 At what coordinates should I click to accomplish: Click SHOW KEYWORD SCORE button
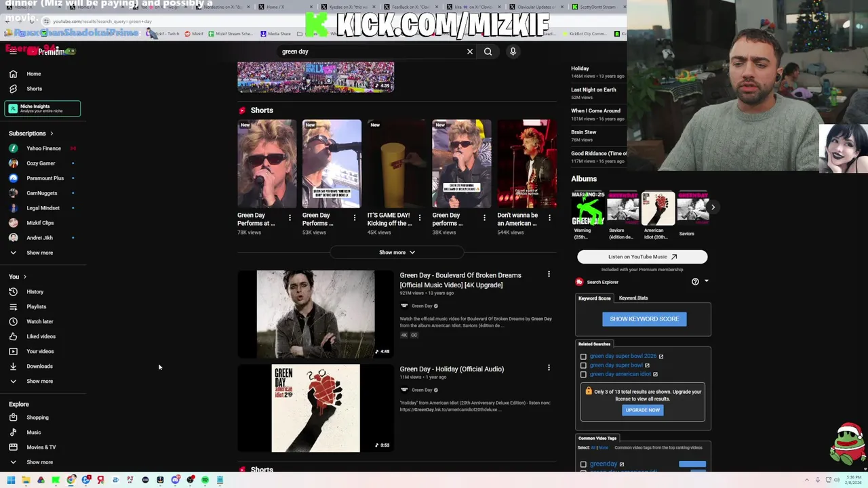[x=644, y=319]
